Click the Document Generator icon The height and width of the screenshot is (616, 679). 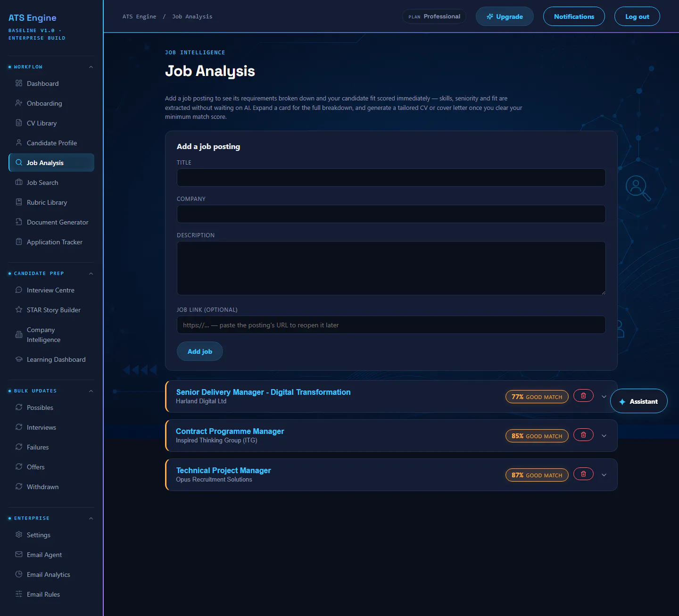click(19, 222)
